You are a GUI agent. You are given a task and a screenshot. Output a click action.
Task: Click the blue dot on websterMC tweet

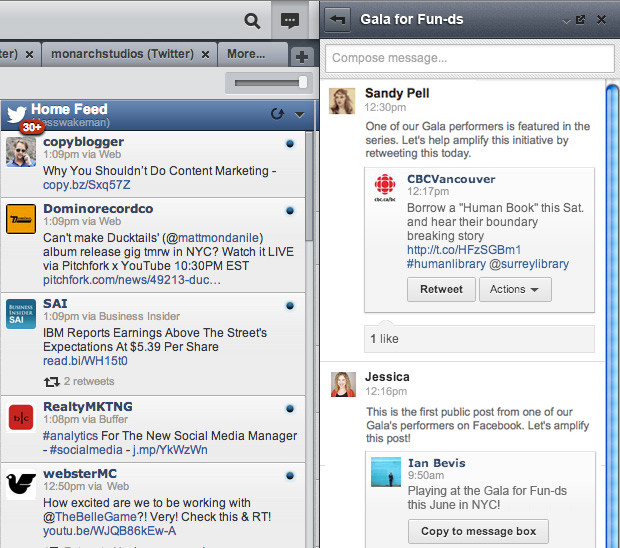pyautogui.click(x=290, y=476)
